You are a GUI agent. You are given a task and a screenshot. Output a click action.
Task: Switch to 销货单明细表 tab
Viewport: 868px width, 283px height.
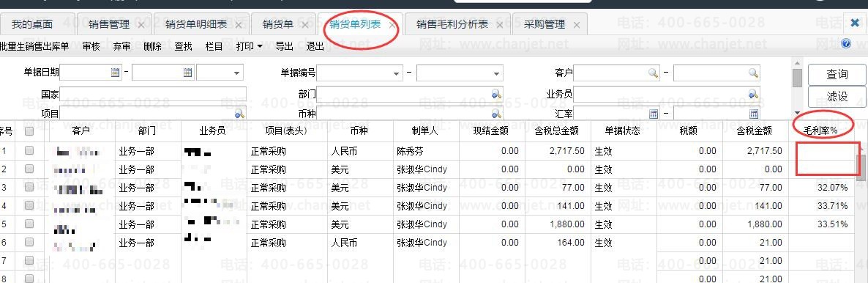(x=196, y=24)
